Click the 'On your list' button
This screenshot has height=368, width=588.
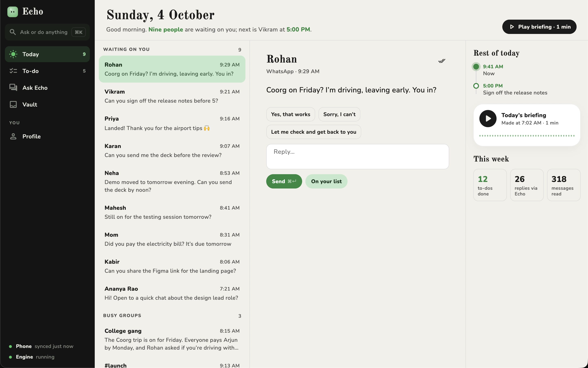[326, 181]
